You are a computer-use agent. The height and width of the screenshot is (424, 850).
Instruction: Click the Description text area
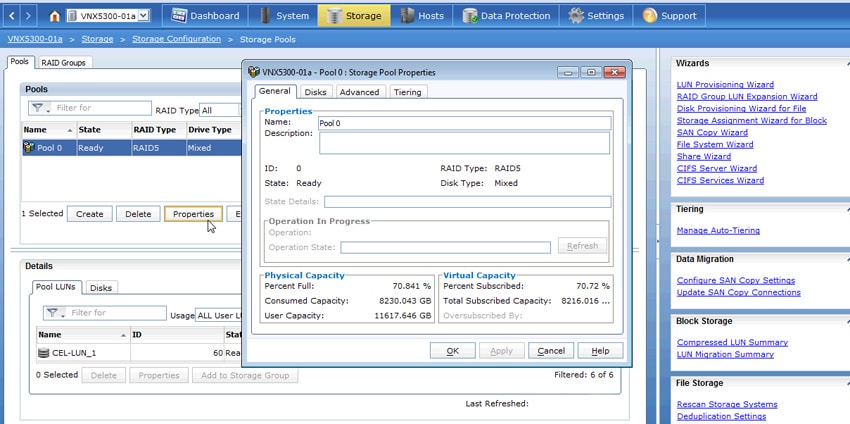tap(465, 143)
